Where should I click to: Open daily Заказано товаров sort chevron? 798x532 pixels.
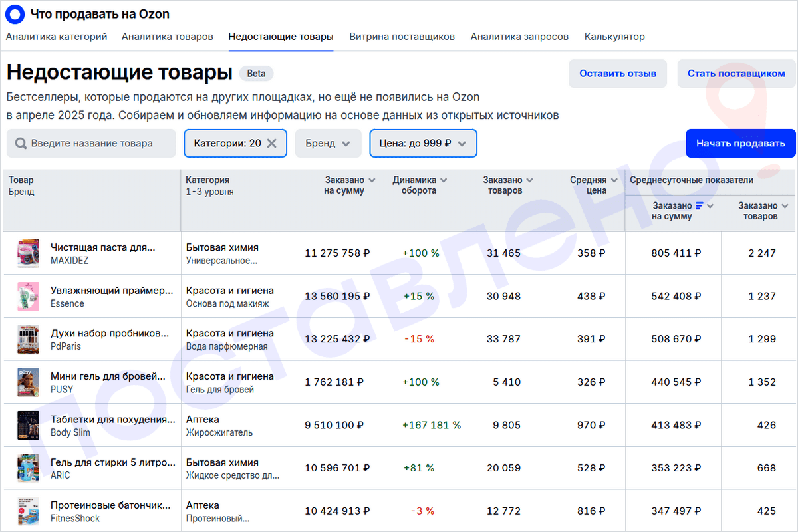click(785, 206)
